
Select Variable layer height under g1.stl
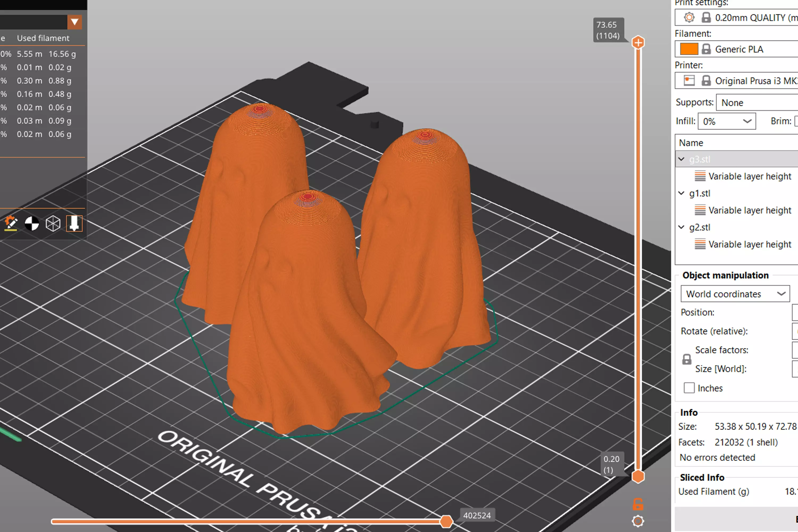click(750, 210)
